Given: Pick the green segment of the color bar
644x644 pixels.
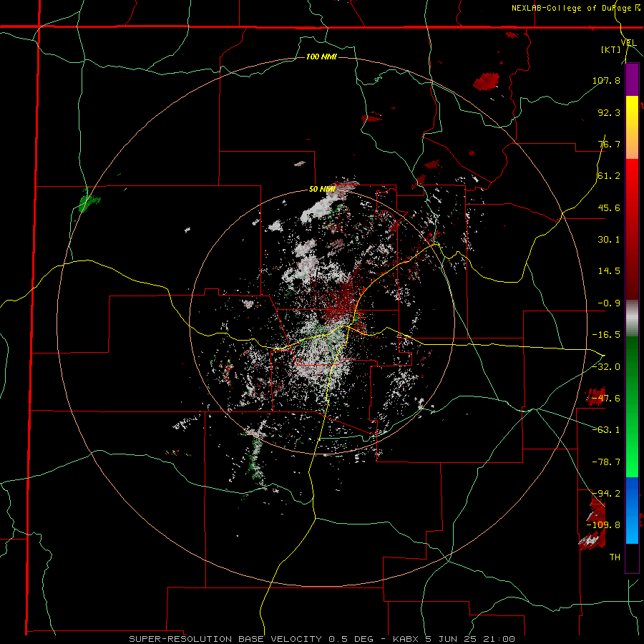Looking at the screenshot, I should 632,406.
